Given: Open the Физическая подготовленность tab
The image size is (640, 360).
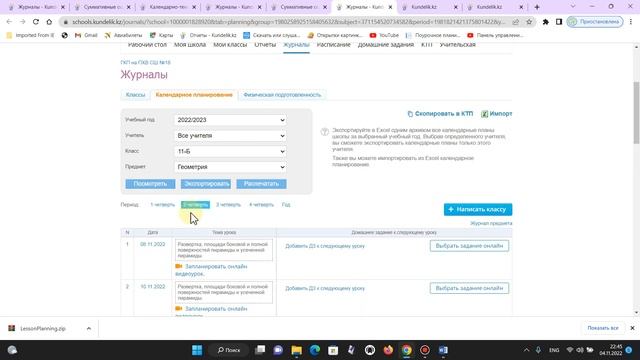Looking at the screenshot, I should point(282,95).
